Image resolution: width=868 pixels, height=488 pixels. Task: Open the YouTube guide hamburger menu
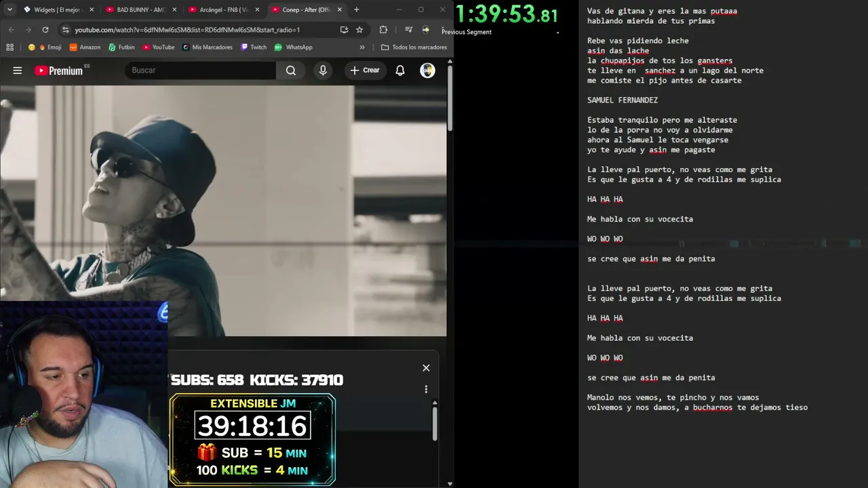point(18,70)
